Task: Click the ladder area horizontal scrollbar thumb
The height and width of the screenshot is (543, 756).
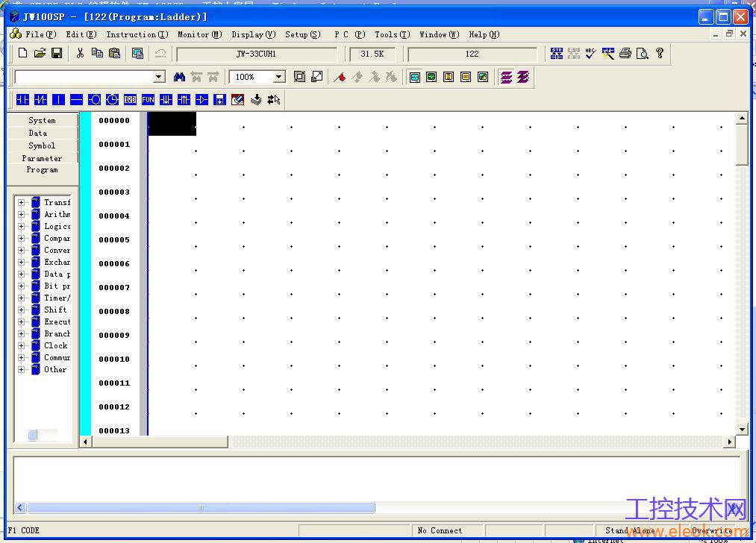Action: pos(159,442)
